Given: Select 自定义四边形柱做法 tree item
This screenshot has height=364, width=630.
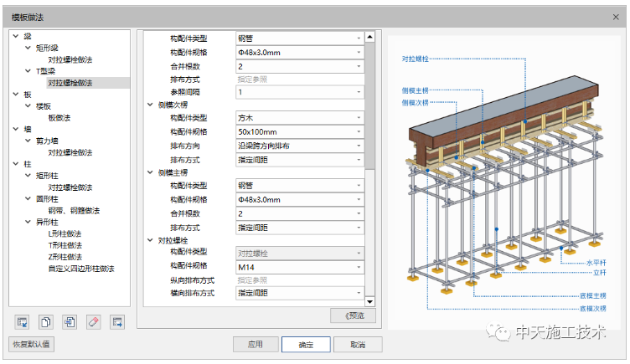Looking at the screenshot, I should point(81,269).
